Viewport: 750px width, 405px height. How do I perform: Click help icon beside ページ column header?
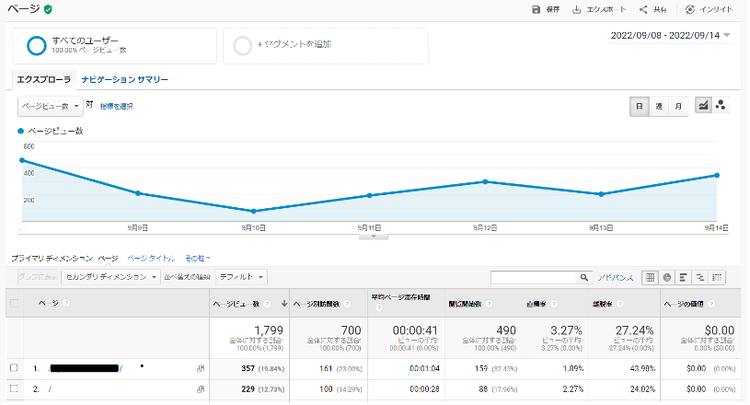point(66,303)
